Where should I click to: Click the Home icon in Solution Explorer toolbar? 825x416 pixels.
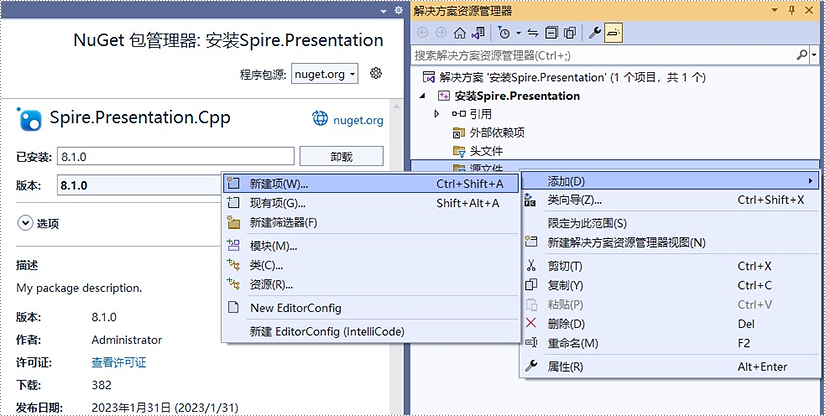(x=460, y=33)
